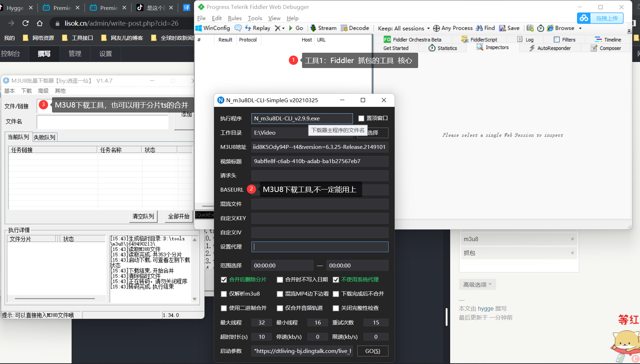Open the File menu in Fiddler
Viewport: 640px width, 364px height.
(x=201, y=18)
